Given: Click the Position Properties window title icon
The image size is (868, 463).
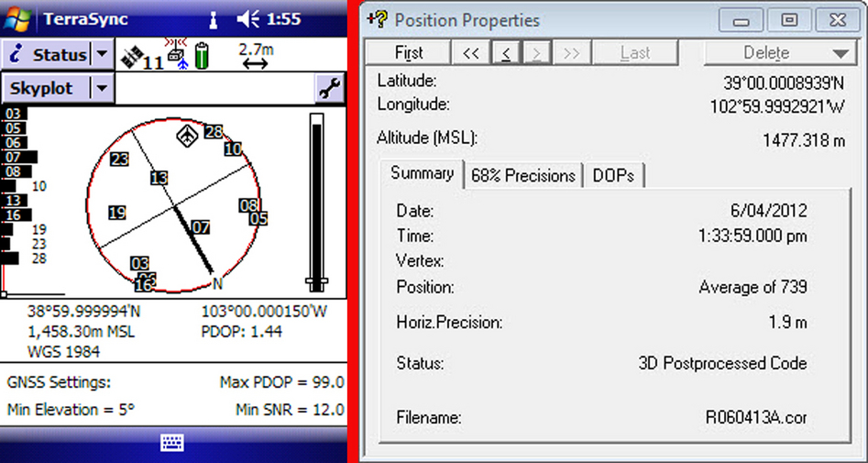Looking at the screenshot, I should tap(377, 19).
